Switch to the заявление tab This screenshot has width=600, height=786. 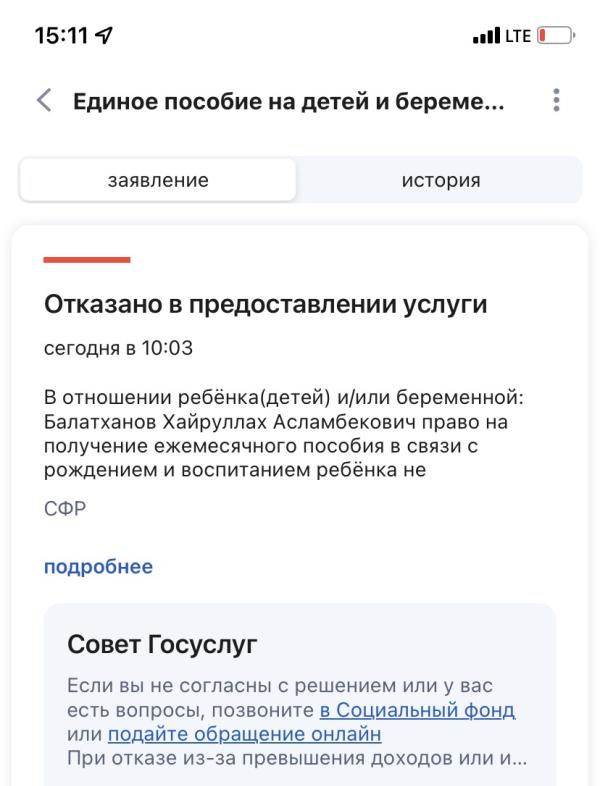point(158,180)
